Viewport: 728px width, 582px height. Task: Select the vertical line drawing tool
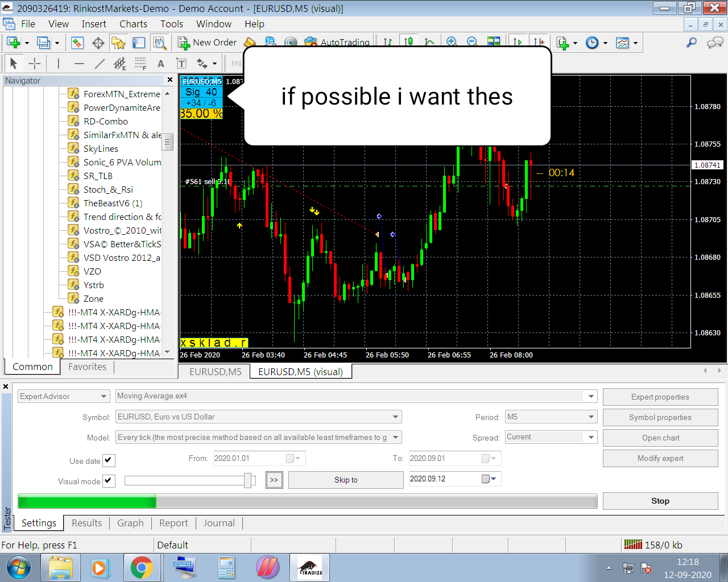click(x=58, y=63)
